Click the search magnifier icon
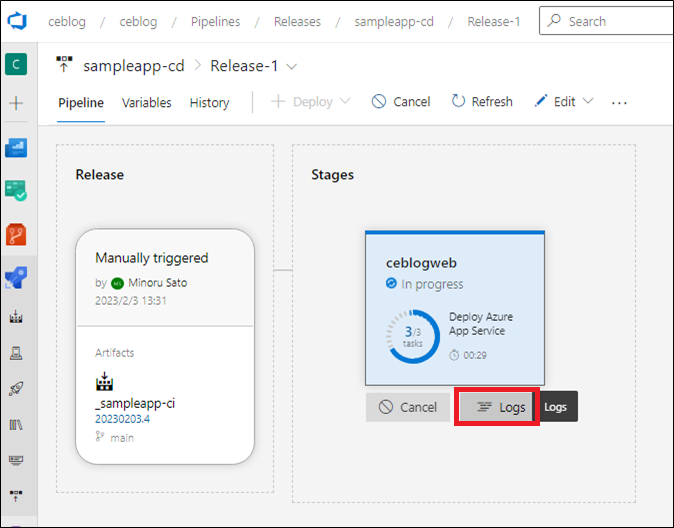 (x=555, y=20)
